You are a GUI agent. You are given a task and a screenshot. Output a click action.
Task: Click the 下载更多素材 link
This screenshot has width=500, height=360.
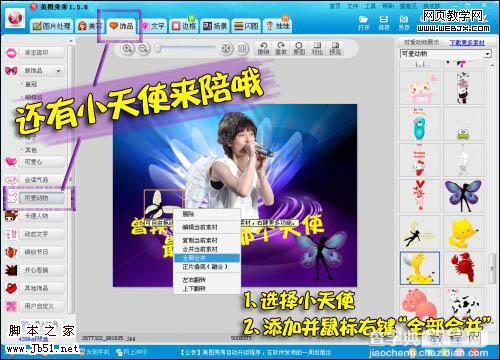pyautogui.click(x=467, y=43)
